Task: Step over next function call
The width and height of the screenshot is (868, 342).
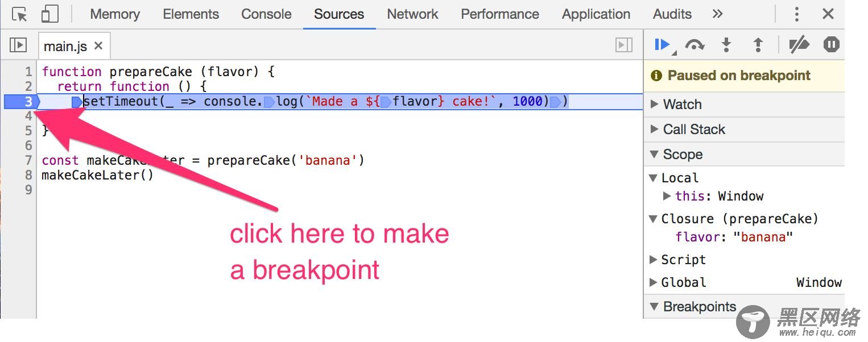Action: (695, 45)
